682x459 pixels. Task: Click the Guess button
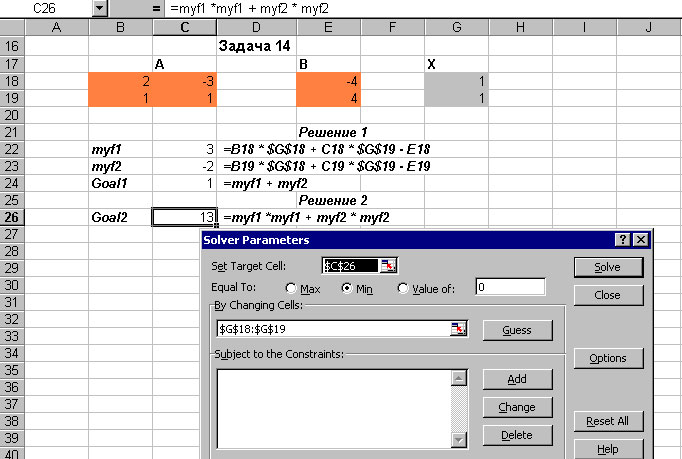[517, 330]
